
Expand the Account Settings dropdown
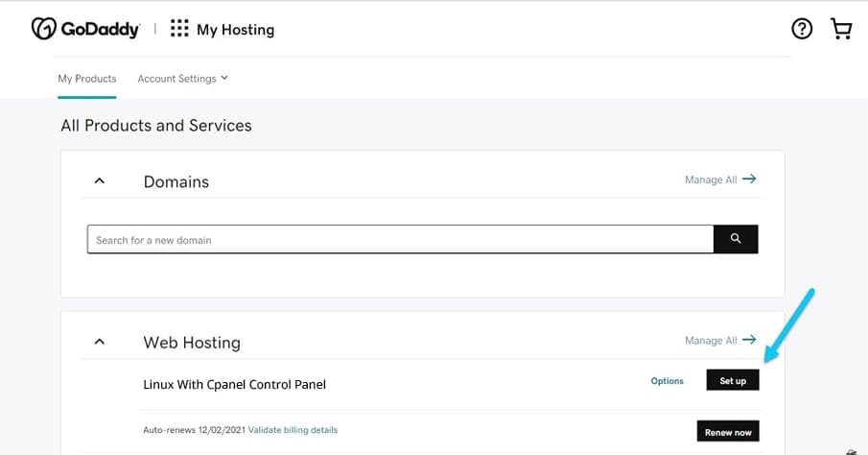tap(182, 79)
